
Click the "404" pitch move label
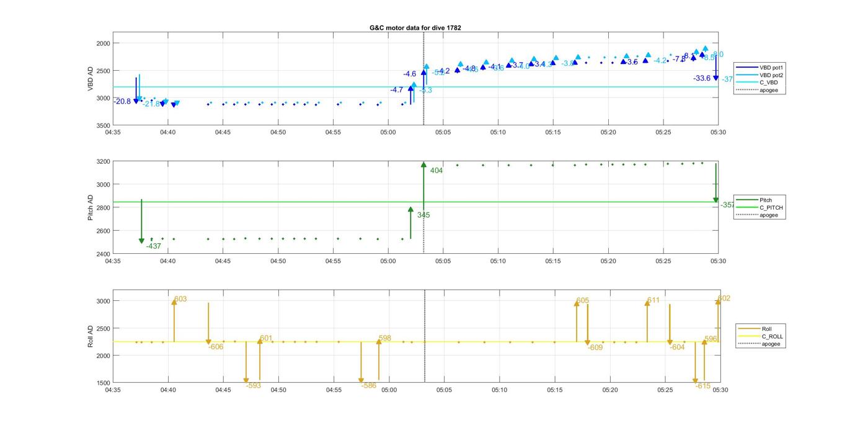[x=436, y=171]
